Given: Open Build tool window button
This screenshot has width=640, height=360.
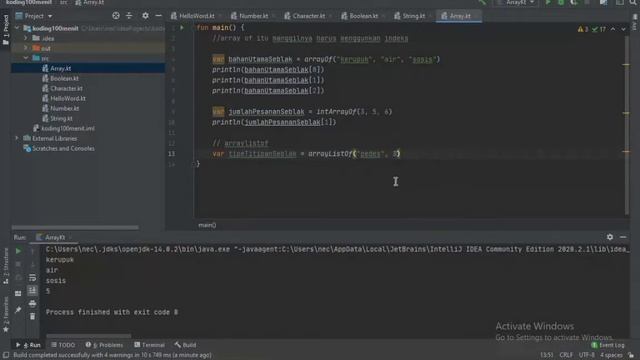Looking at the screenshot, I should point(185,345).
